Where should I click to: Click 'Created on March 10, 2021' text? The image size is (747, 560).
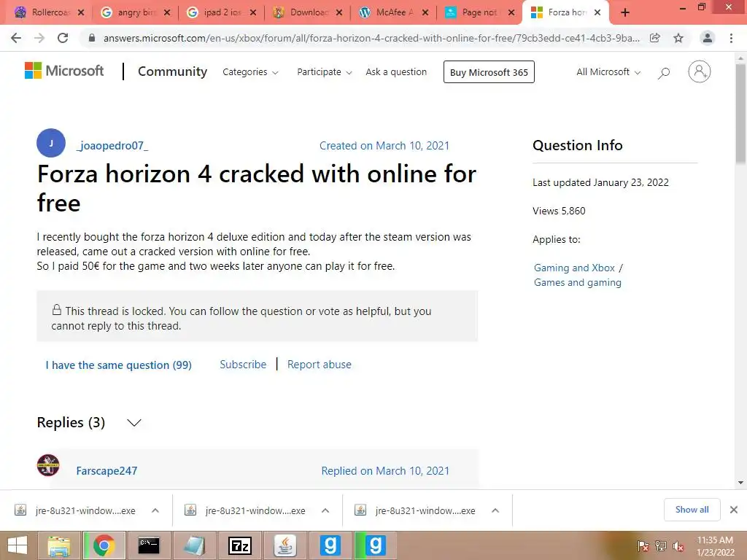coord(384,146)
